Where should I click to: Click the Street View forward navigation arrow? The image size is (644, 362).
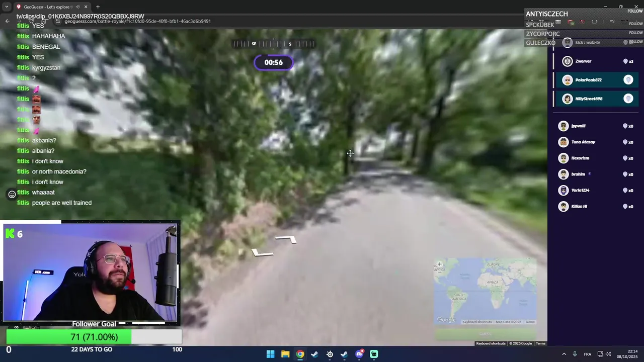[x=285, y=239]
